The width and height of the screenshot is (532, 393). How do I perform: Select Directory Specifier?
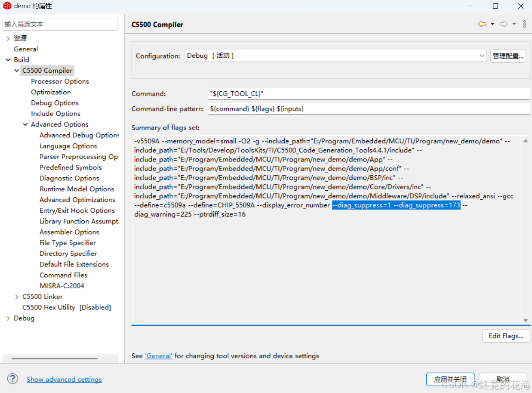pos(68,254)
